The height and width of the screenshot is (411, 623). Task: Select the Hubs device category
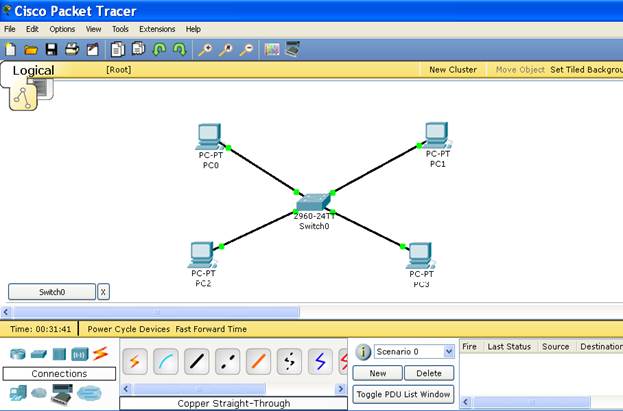pos(59,353)
